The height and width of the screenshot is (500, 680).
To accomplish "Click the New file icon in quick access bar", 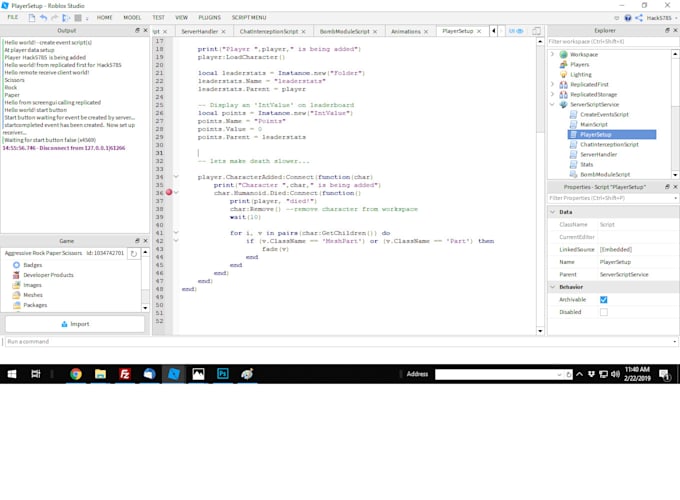I will (32, 18).
